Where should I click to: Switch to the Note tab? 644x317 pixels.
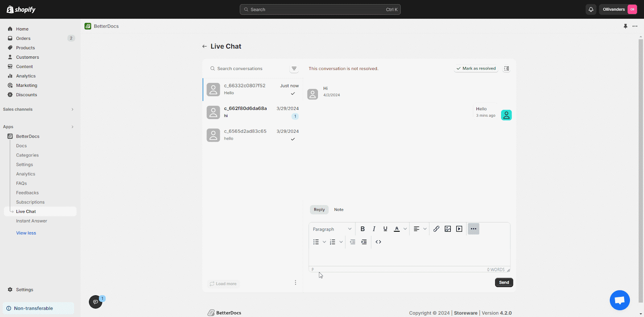[339, 210]
